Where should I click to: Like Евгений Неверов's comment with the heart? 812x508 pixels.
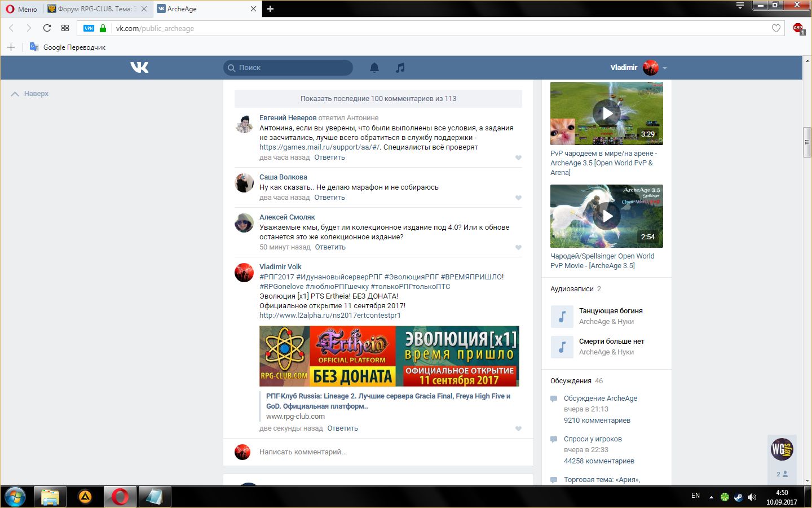coord(518,157)
